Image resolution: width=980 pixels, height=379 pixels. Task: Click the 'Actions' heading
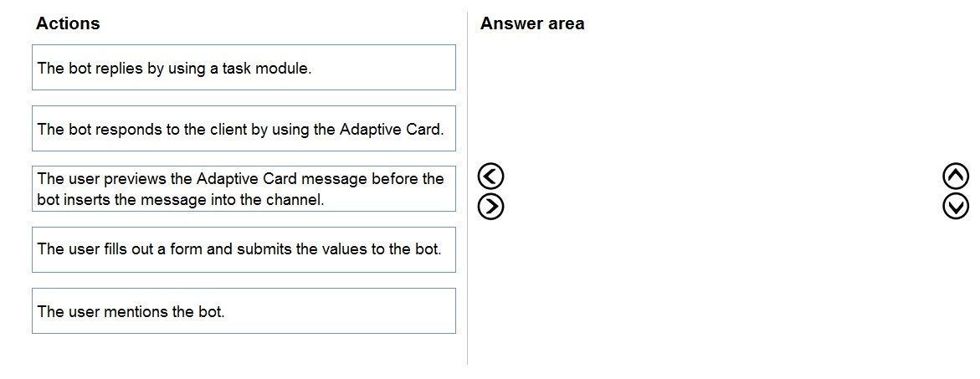click(68, 23)
